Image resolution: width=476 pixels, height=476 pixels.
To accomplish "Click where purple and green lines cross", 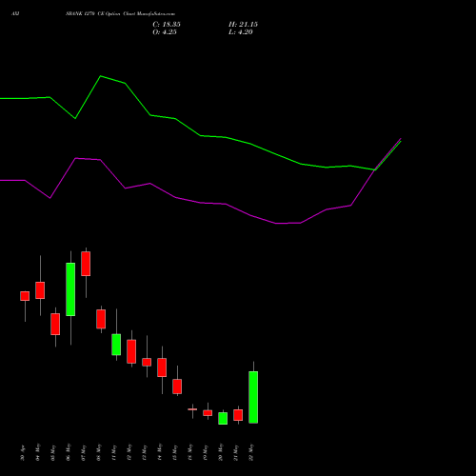I will click(x=375, y=169).
